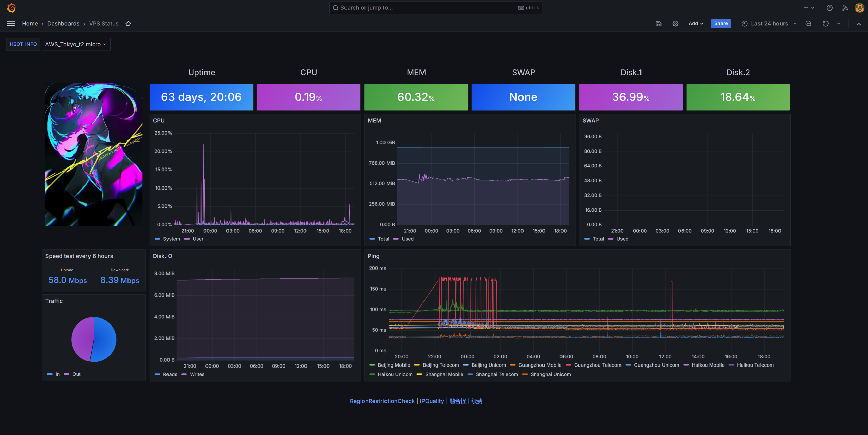Click the Ping panel title

[x=374, y=256]
